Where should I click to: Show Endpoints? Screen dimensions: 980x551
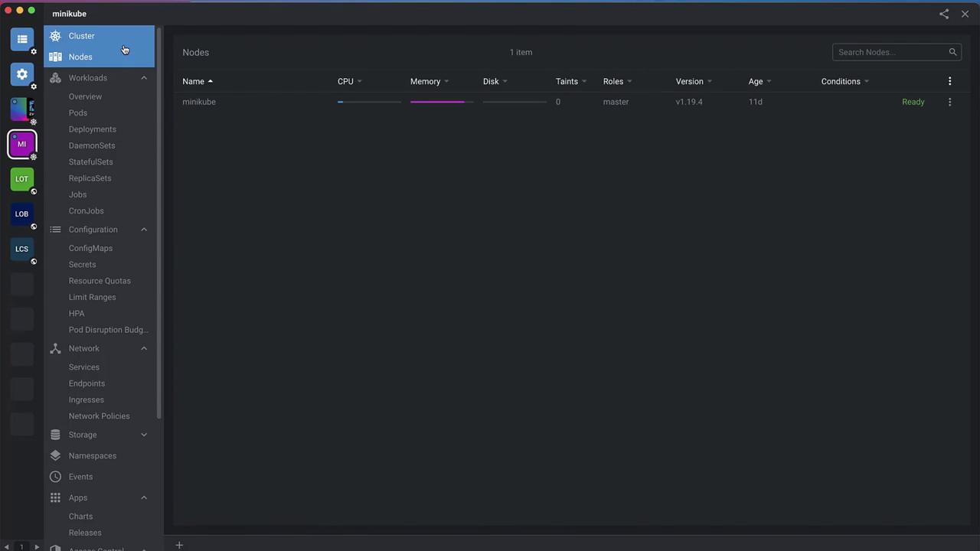coord(87,383)
